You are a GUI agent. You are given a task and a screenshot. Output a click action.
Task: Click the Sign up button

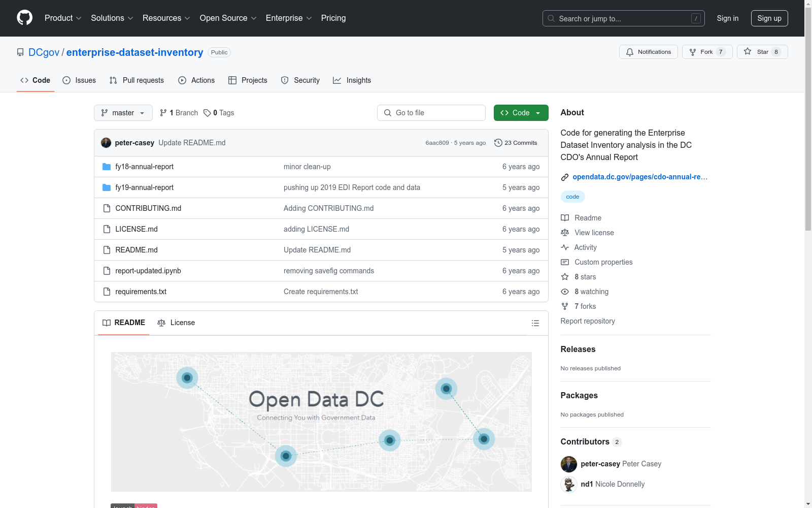769,18
